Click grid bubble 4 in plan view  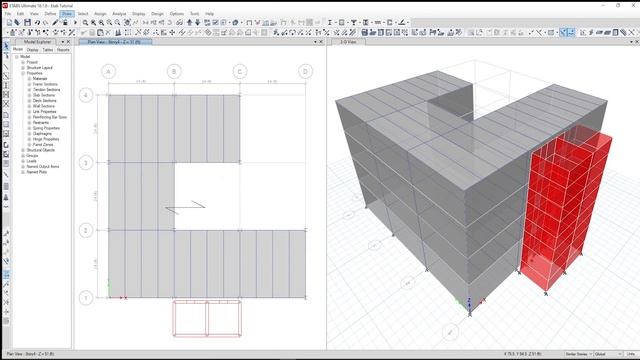(86, 96)
